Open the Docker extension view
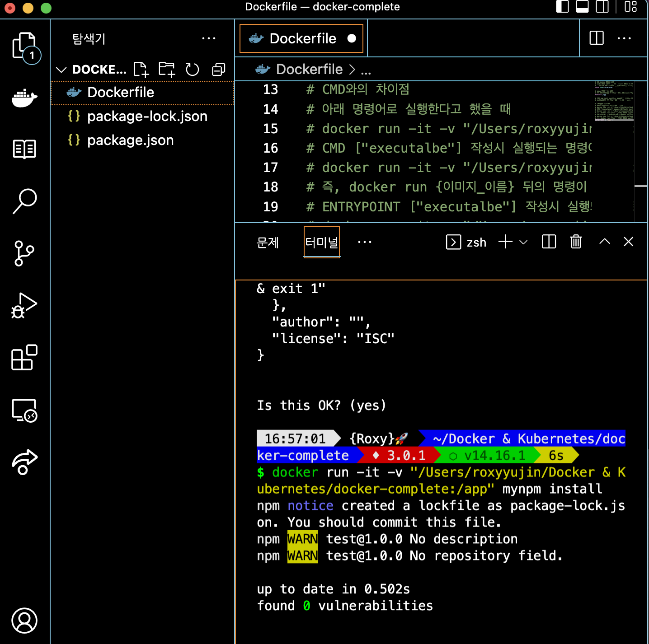649x644 pixels. click(x=25, y=98)
